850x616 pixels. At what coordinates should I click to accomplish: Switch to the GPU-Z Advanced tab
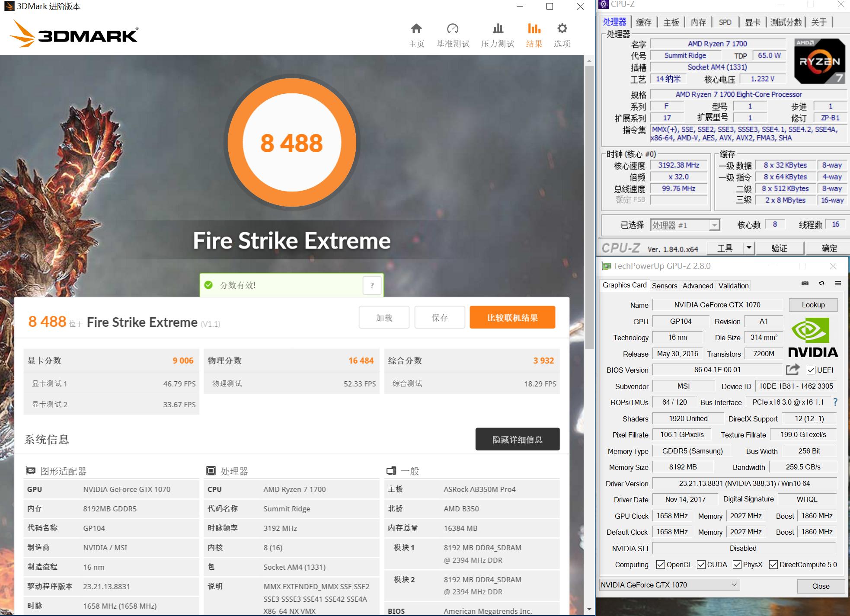pyautogui.click(x=698, y=286)
